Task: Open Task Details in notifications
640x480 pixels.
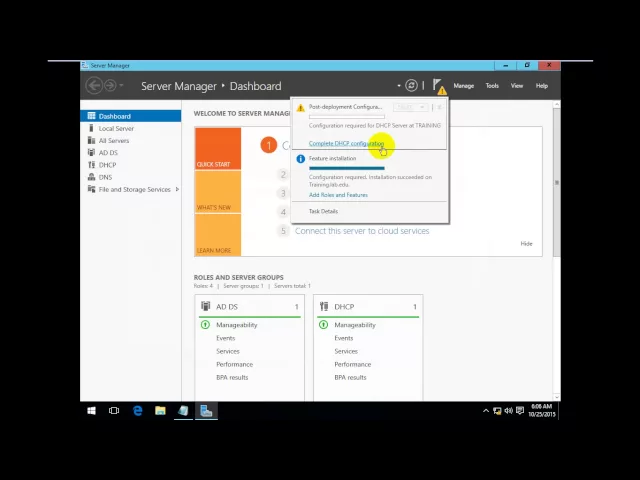Action: 323,211
